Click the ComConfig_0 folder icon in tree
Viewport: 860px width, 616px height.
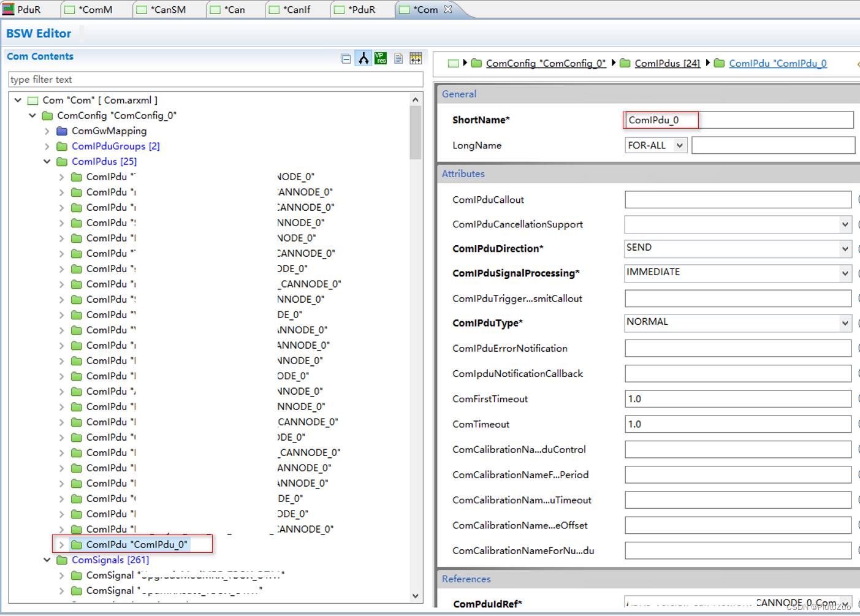click(x=47, y=116)
